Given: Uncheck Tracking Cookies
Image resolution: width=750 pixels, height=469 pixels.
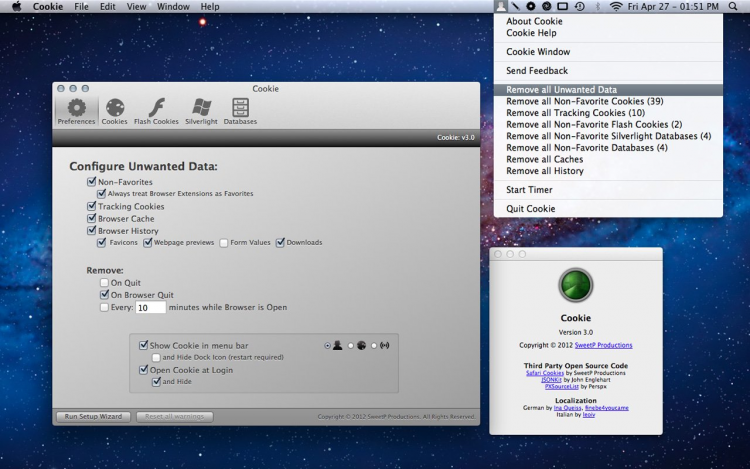Looking at the screenshot, I should [91, 206].
